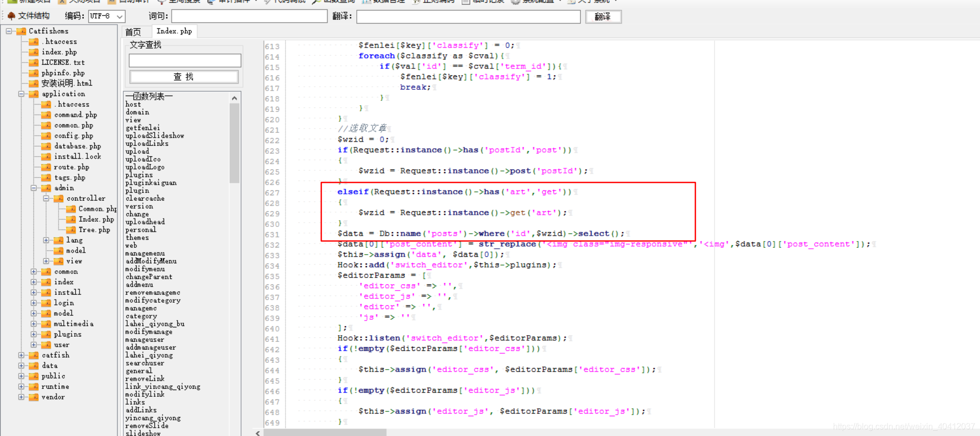The height and width of the screenshot is (436, 980).
Task: Switch to the 首页 tab
Action: point(133,31)
